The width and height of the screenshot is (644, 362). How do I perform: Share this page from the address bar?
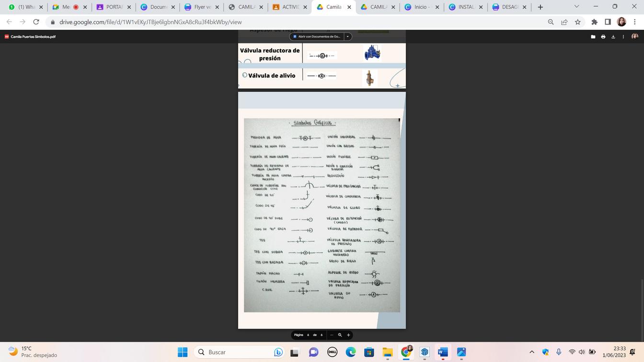tap(564, 22)
